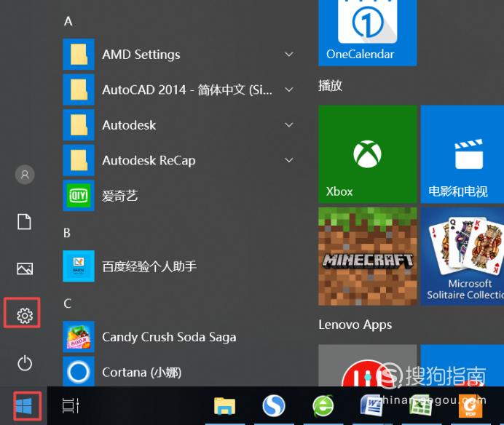Viewport: 504px width, 425px height.
Task: Expand the AutoCAD 2014 folder chevron
Action: [x=289, y=90]
